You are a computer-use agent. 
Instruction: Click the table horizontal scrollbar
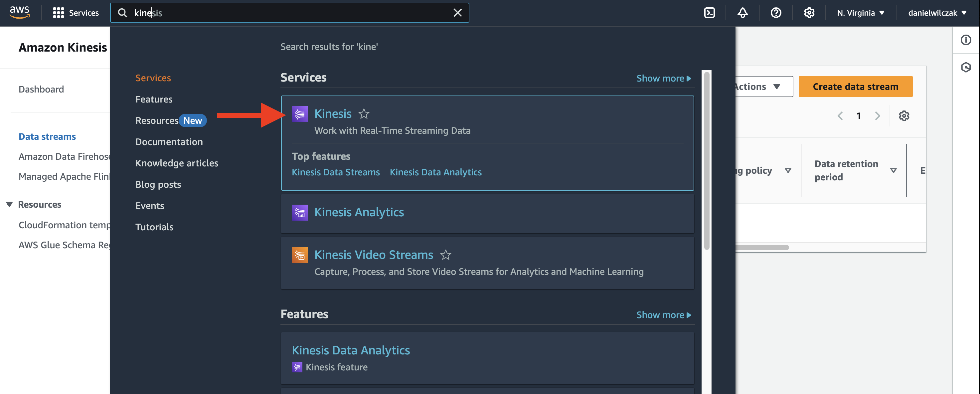[762, 248]
